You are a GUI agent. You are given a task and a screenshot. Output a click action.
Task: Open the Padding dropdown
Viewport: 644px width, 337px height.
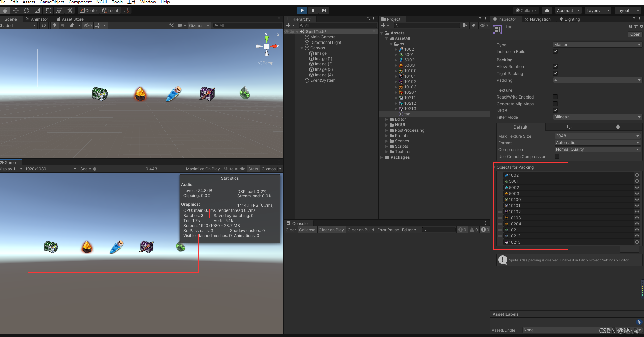click(x=597, y=80)
